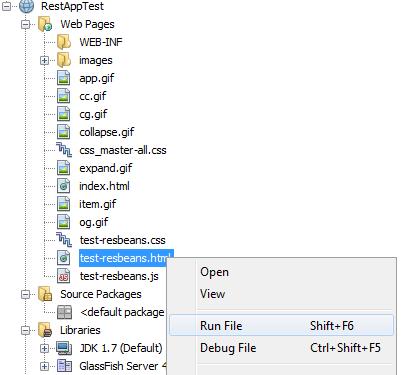This screenshot has width=415, height=375.
Task: Select the Libraries label
Action: click(x=80, y=330)
